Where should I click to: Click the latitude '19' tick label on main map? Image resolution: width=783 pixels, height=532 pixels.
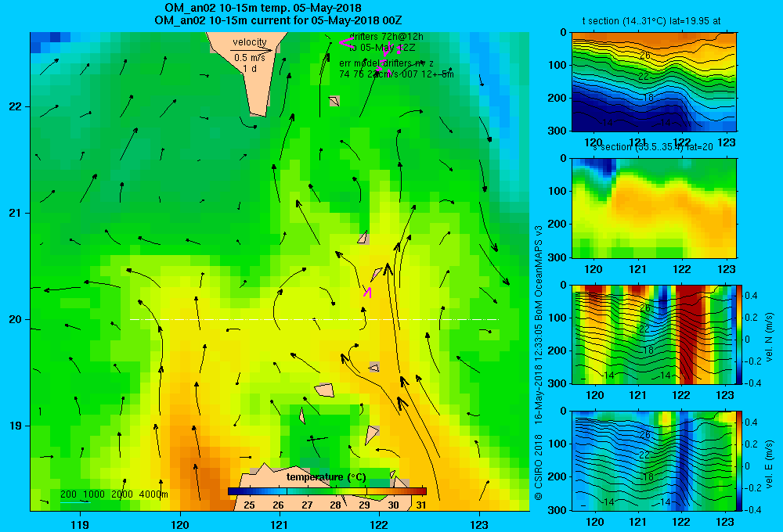click(x=15, y=426)
